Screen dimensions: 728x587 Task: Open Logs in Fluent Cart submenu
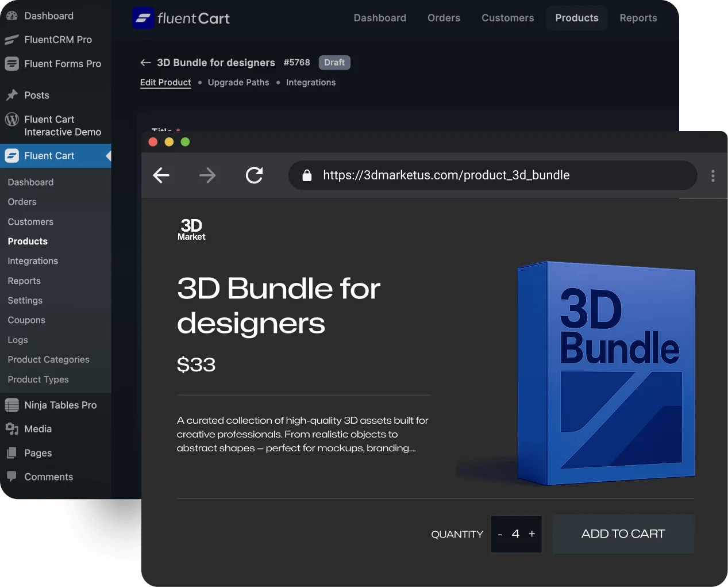pos(18,340)
